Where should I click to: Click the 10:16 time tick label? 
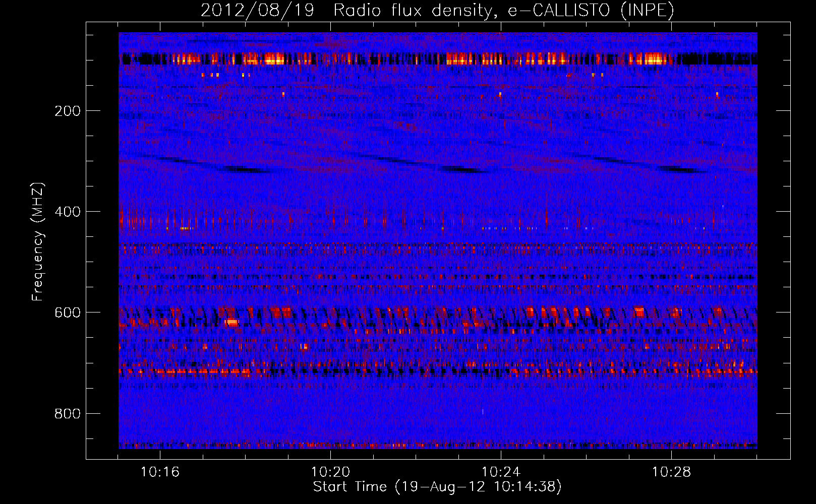[160, 472]
